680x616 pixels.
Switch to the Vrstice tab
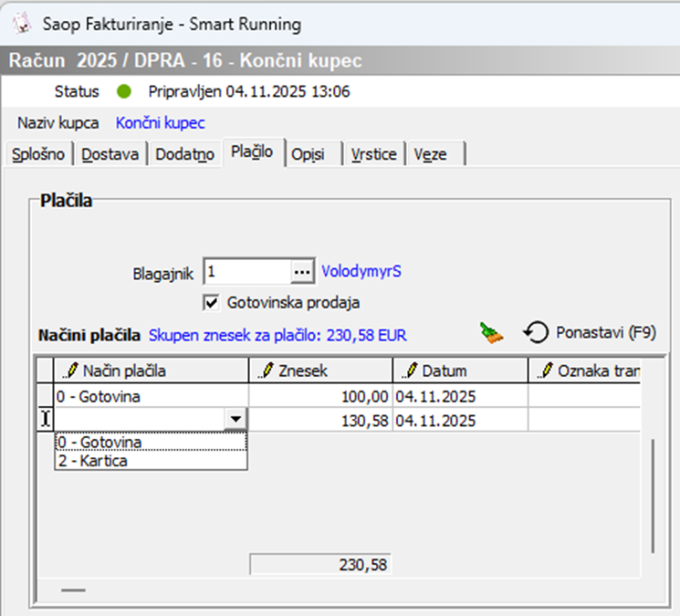pos(374,154)
